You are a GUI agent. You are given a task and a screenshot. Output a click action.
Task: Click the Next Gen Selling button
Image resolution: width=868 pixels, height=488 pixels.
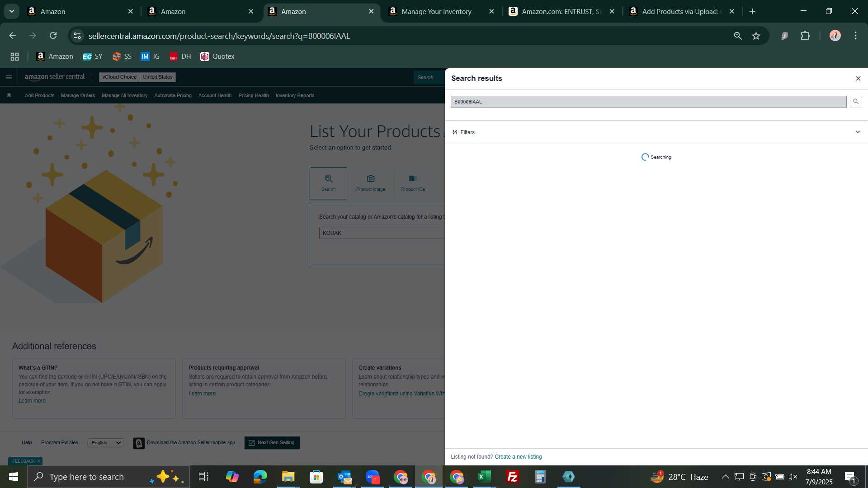tap(272, 443)
